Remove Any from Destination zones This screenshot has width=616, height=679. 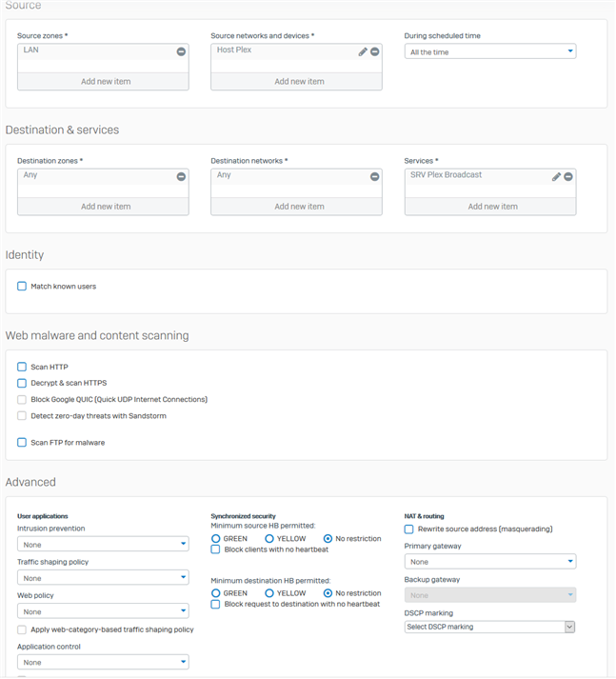click(x=181, y=176)
